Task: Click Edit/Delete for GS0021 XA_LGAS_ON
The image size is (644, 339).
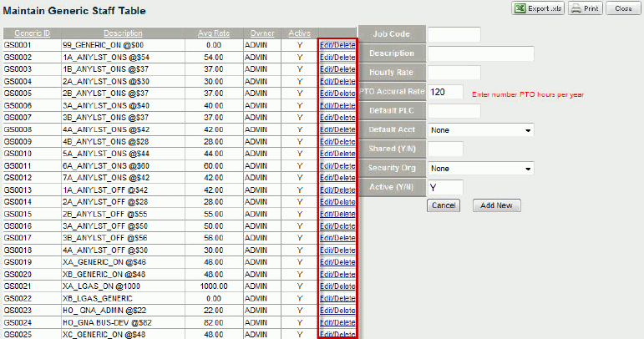Action: click(337, 286)
